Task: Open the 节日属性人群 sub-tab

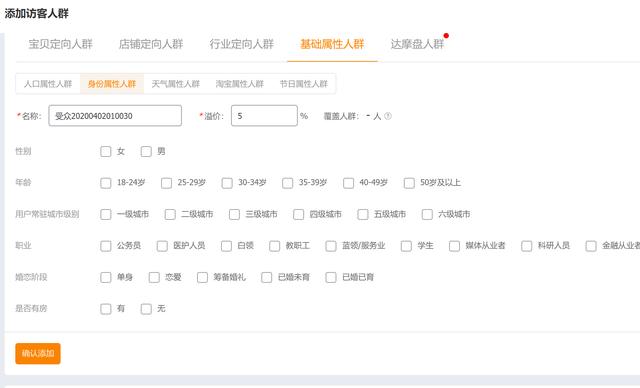Action: [x=304, y=84]
